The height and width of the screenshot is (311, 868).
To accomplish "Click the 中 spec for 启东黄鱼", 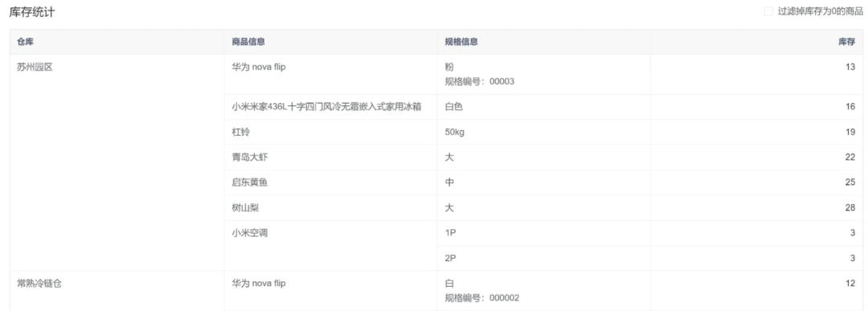I will coord(449,182).
